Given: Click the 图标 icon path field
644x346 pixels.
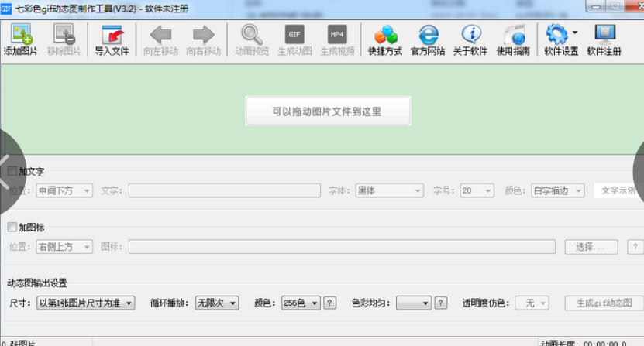Looking at the screenshot, I should [342, 247].
